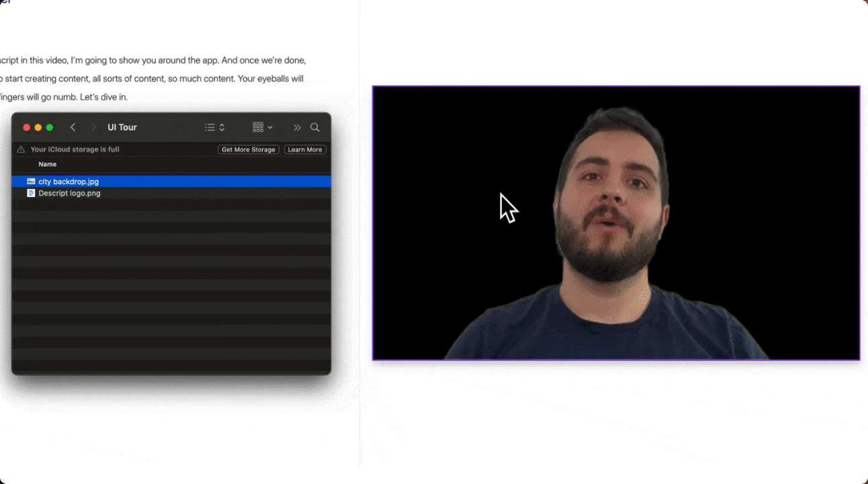Click the list view icon in toolbar

210,128
